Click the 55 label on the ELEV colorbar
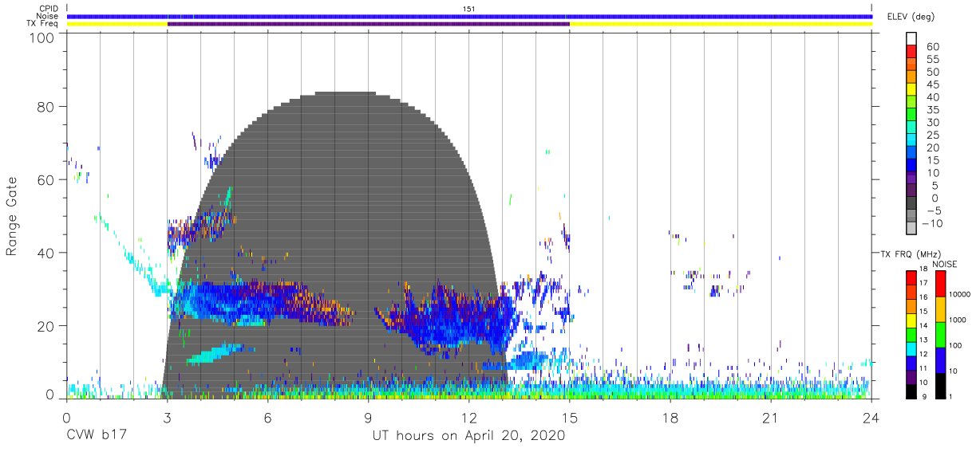Image resolution: width=980 pixels, height=452 pixels. tap(932, 59)
